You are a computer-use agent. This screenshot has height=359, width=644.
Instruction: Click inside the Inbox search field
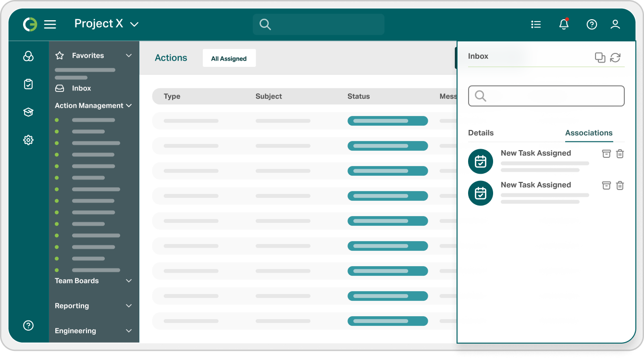point(546,96)
